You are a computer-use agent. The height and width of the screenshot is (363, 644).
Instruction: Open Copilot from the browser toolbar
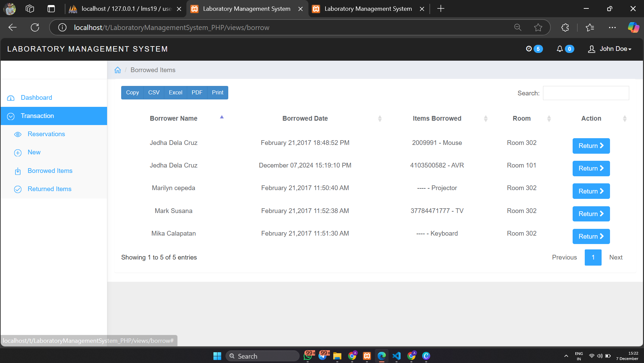coord(633,27)
